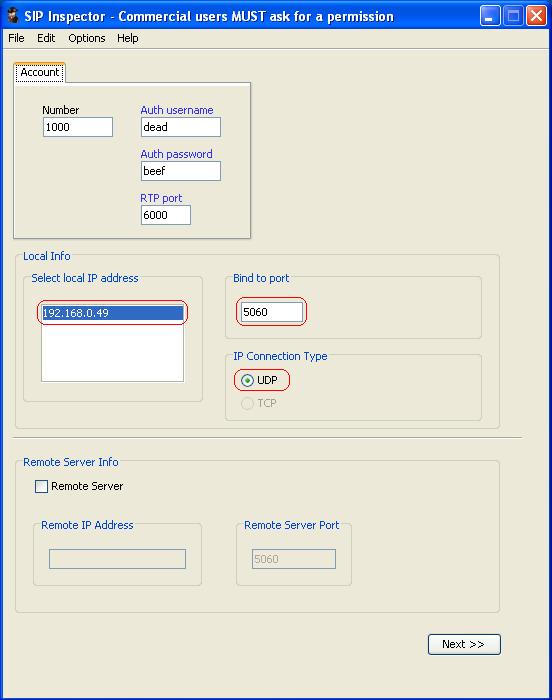
Task: Click the Auth password field
Action: pos(180,171)
